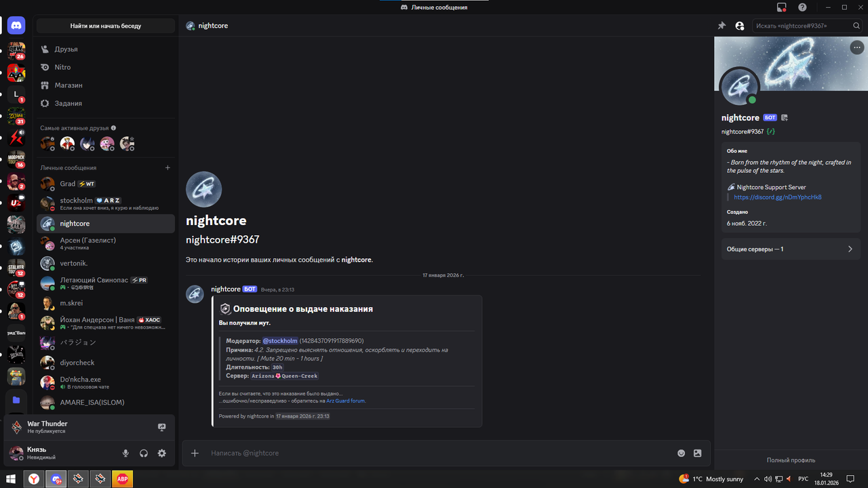
Task: Open the Help question mark icon
Action: tap(802, 7)
